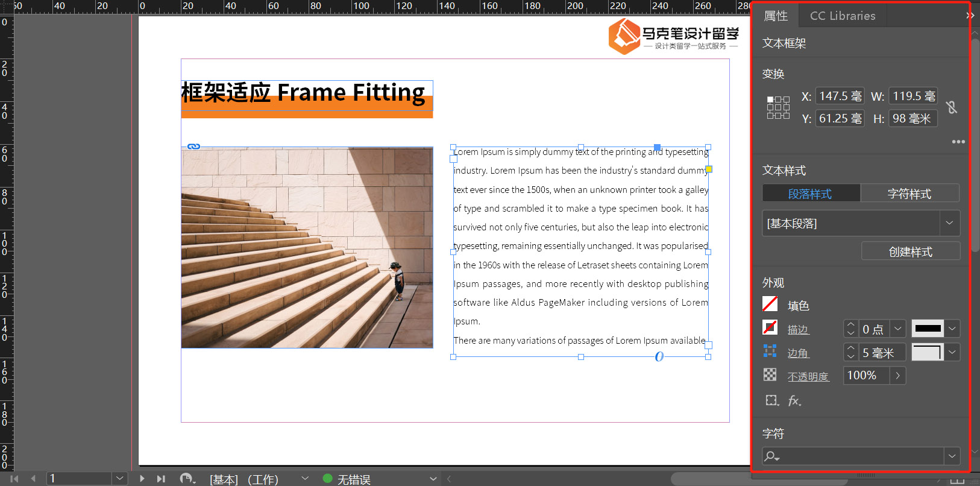980x486 pixels.
Task: Click the yellow live-corner square on text frame
Action: 709,169
